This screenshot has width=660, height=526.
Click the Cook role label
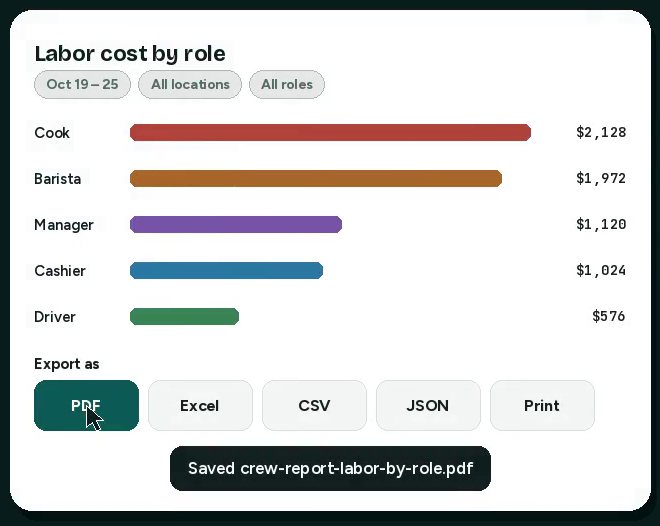tap(52, 133)
